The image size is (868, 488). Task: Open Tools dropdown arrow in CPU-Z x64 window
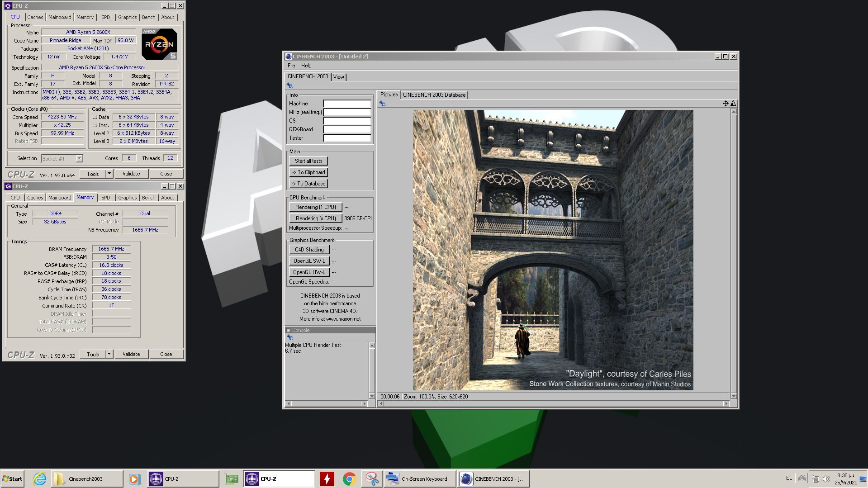tap(109, 174)
